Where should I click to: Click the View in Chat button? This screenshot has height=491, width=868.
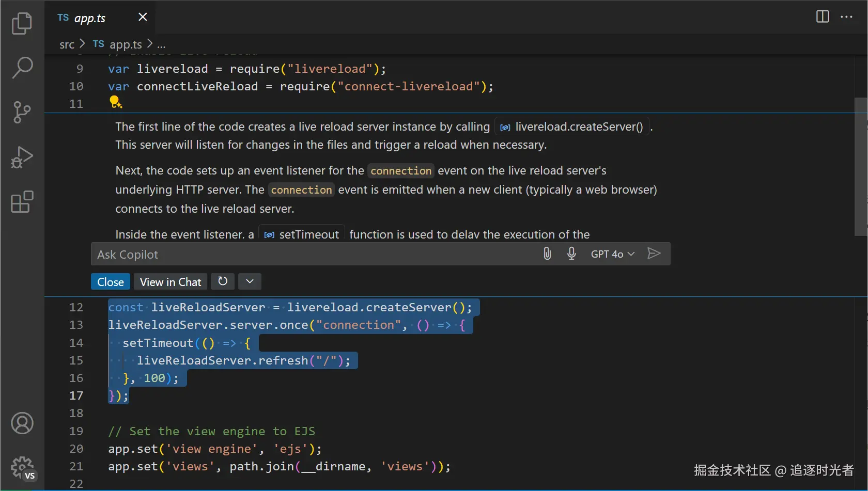171,282
